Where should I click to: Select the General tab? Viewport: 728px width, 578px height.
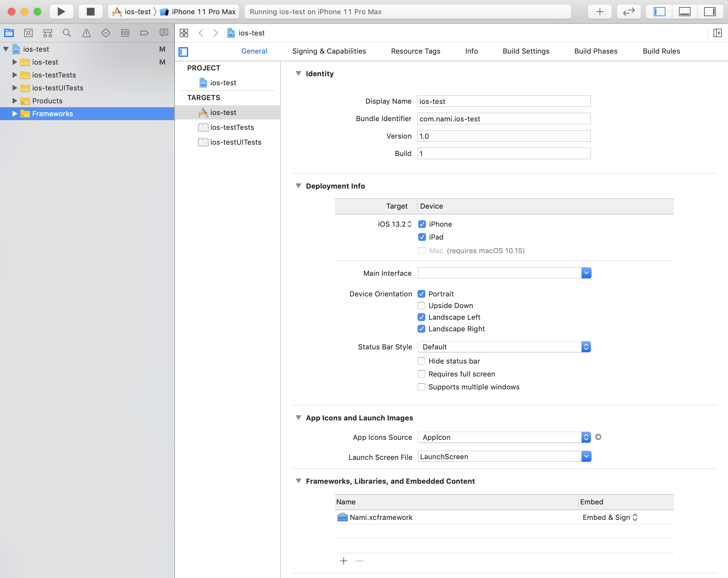point(254,51)
